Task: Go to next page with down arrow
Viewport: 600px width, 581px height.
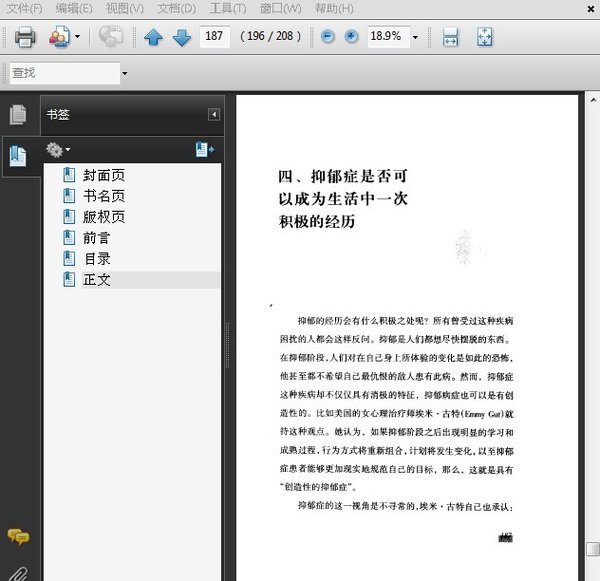Action: pos(181,38)
